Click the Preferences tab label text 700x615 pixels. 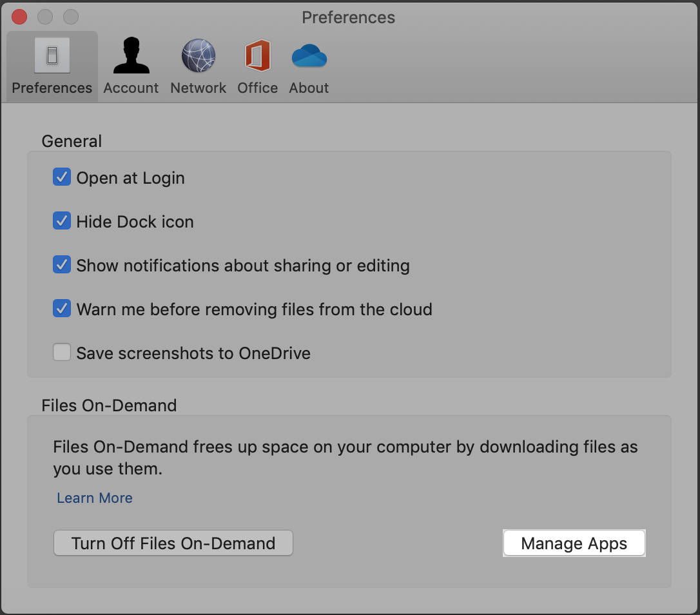pyautogui.click(x=52, y=88)
